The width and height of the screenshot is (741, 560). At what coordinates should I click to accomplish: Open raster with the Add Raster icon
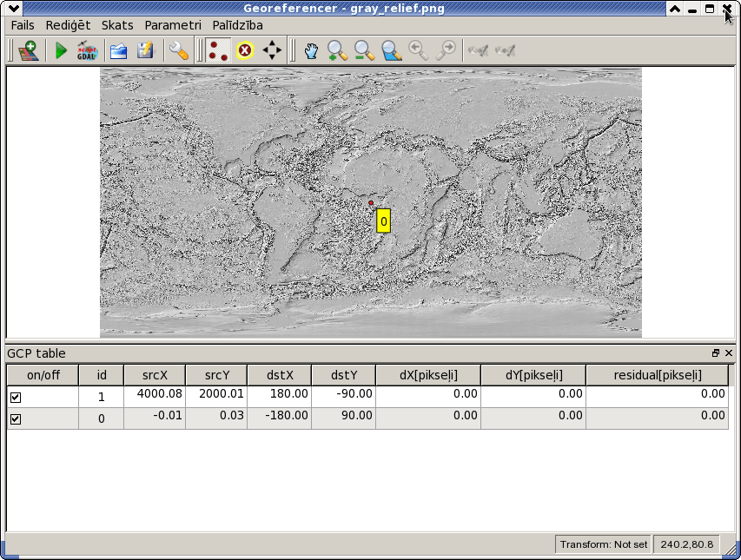point(29,50)
